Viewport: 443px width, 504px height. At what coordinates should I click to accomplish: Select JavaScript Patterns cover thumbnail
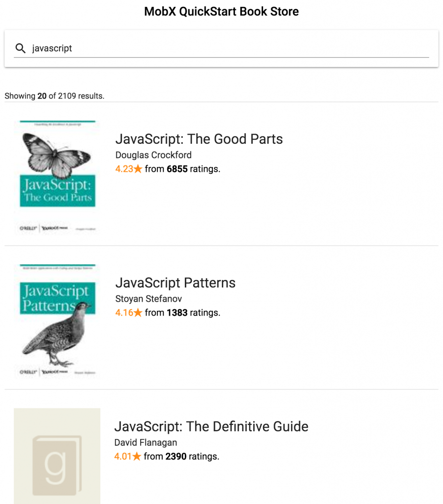(x=57, y=320)
